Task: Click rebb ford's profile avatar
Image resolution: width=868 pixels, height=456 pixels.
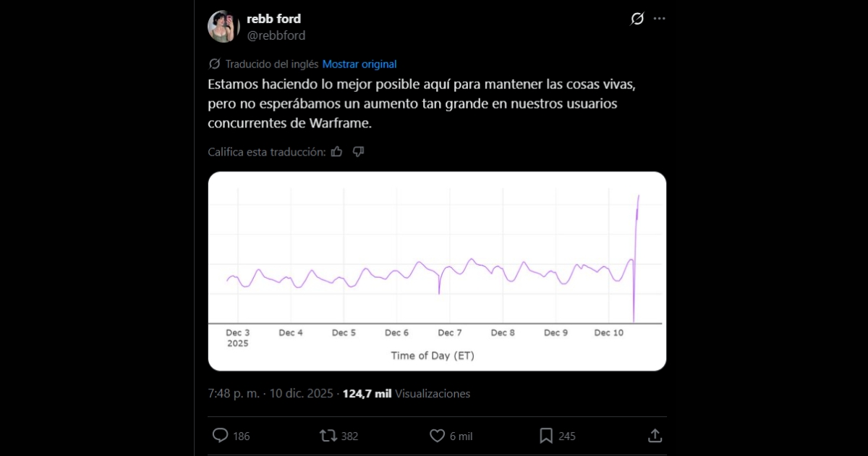Action: pyautogui.click(x=224, y=27)
